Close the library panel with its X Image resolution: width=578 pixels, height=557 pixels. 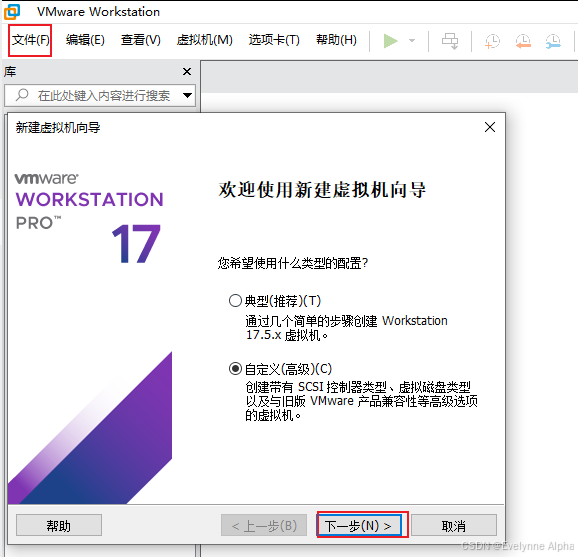(187, 71)
